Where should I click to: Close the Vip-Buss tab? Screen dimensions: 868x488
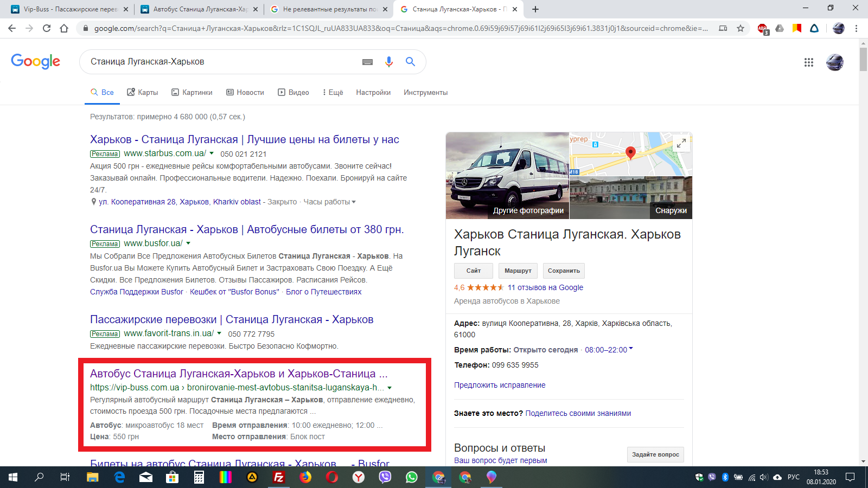tap(126, 9)
